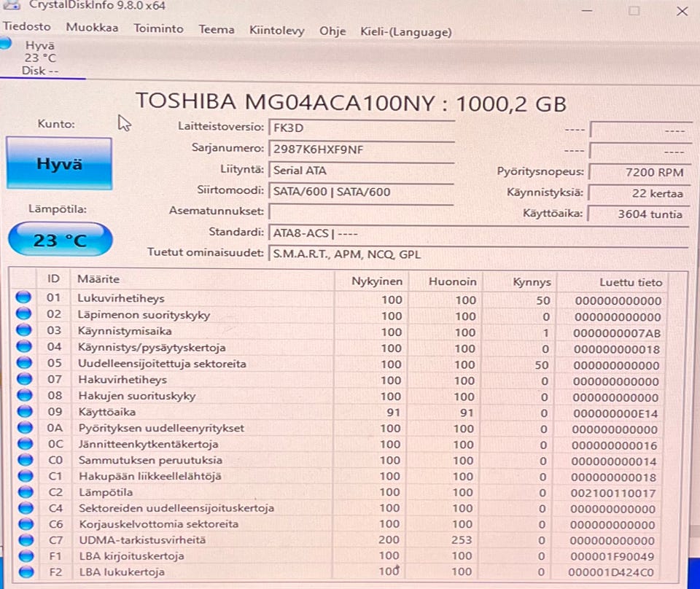700x589 pixels.
Task: Click status icon for Käynnistymisaika row
Action: click(x=24, y=330)
